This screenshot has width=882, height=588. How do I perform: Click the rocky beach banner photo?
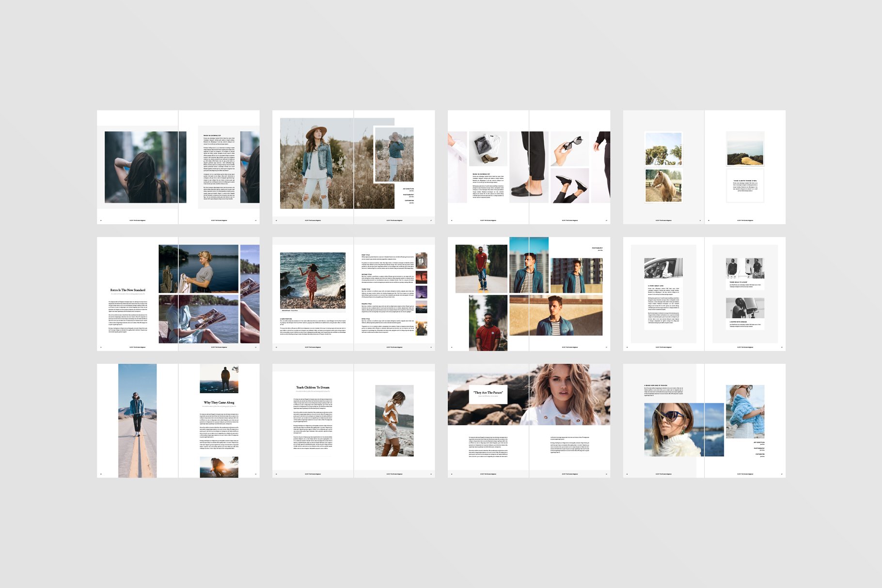465,383
